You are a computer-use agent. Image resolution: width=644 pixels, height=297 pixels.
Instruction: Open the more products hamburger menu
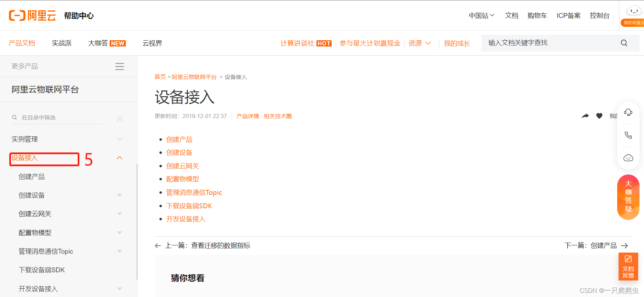pyautogui.click(x=120, y=66)
